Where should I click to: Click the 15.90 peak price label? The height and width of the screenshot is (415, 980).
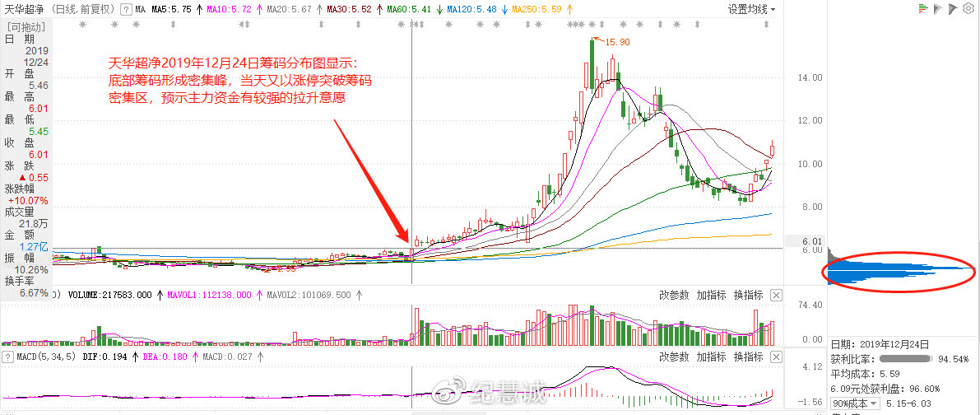coord(617,42)
